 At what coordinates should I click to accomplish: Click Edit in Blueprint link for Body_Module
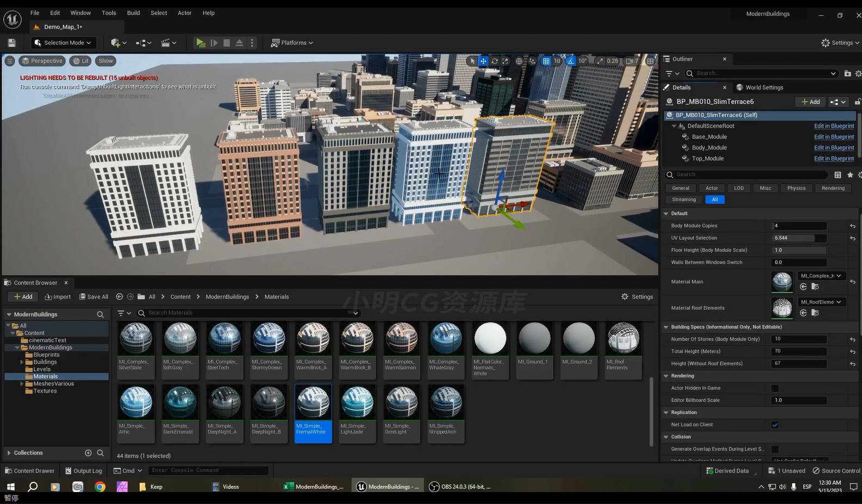point(834,148)
